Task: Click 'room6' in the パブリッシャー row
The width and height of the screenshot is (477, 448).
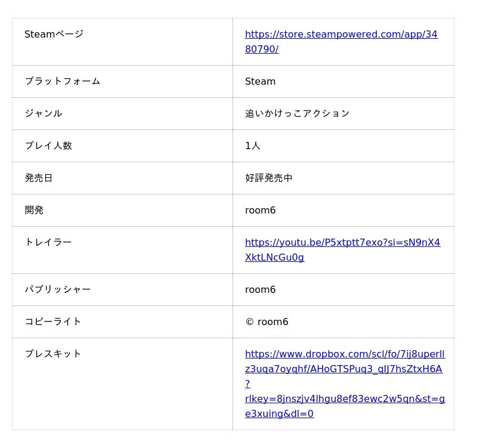Action: [260, 289]
